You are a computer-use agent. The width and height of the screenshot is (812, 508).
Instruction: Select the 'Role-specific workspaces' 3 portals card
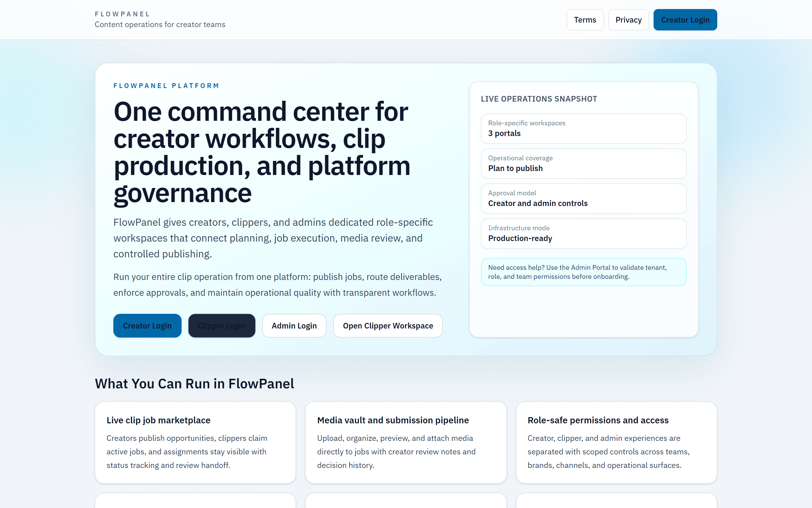pos(584,129)
